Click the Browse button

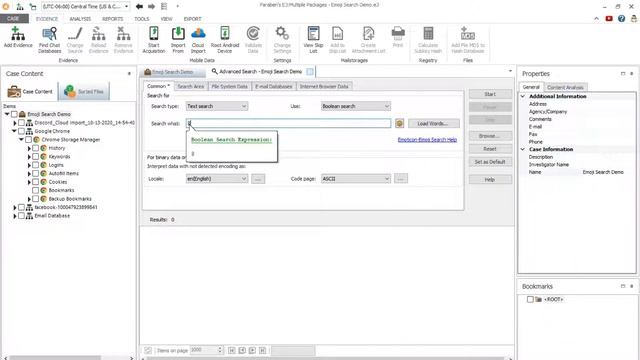click(x=490, y=136)
